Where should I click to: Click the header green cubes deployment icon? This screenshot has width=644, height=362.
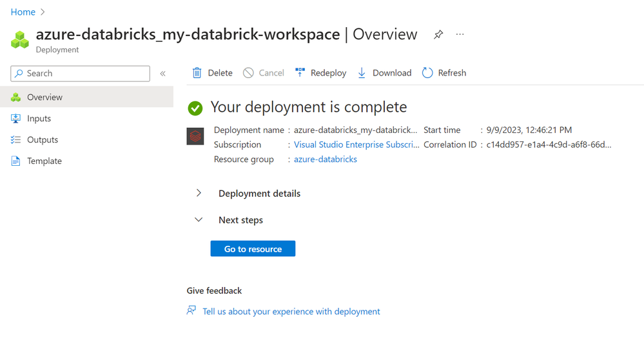(20, 39)
